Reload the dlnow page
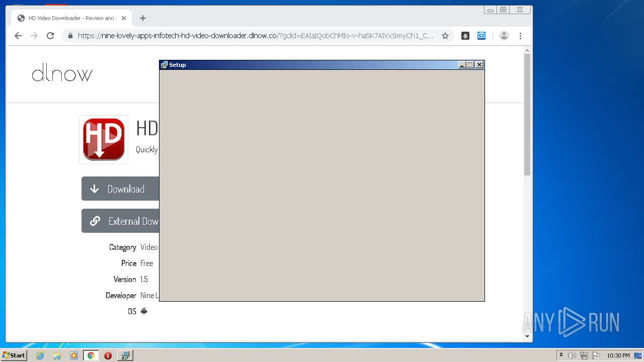 point(50,36)
